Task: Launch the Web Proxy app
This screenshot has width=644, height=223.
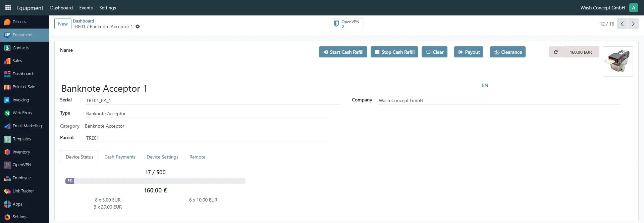Action: [22, 113]
